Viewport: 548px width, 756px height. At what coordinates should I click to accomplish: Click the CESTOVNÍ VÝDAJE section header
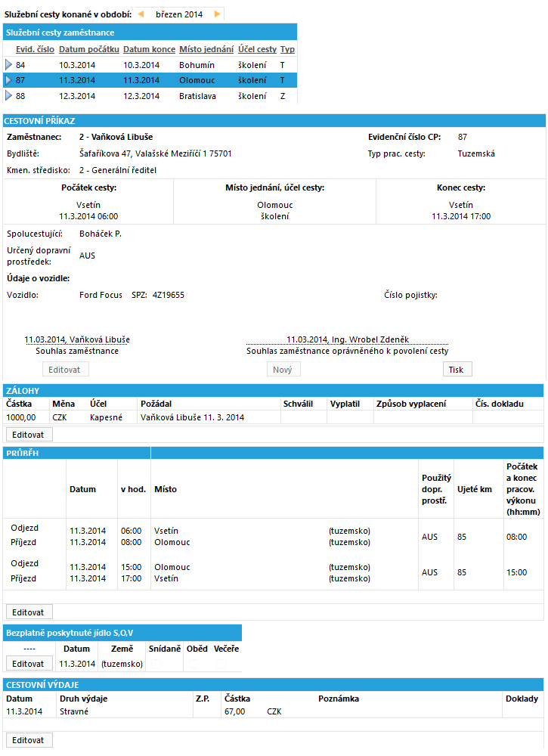[x=274, y=685]
